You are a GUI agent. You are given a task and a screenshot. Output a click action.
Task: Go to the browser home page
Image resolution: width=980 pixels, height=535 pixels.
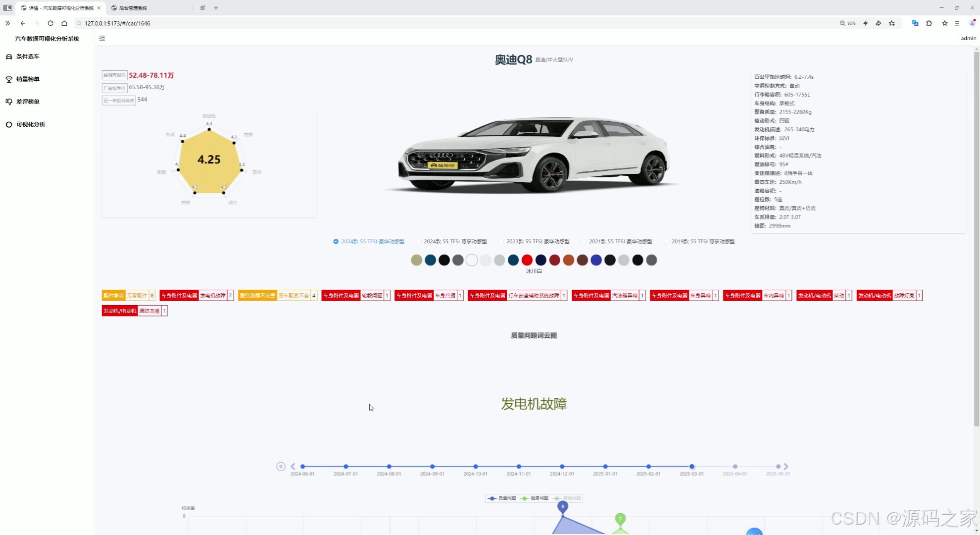coord(64,23)
